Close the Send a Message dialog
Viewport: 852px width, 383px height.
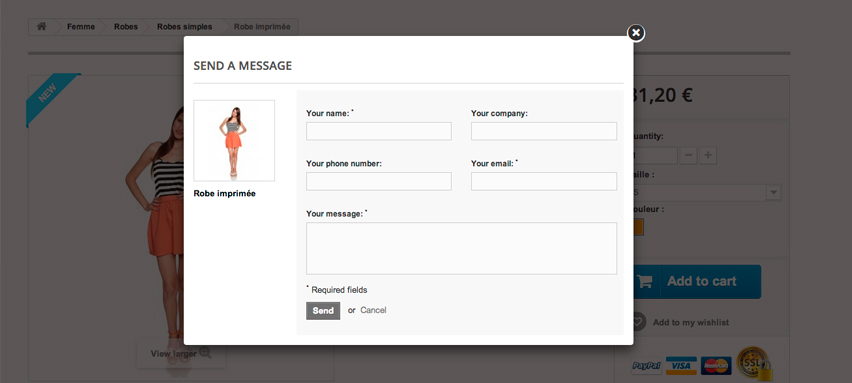click(636, 33)
